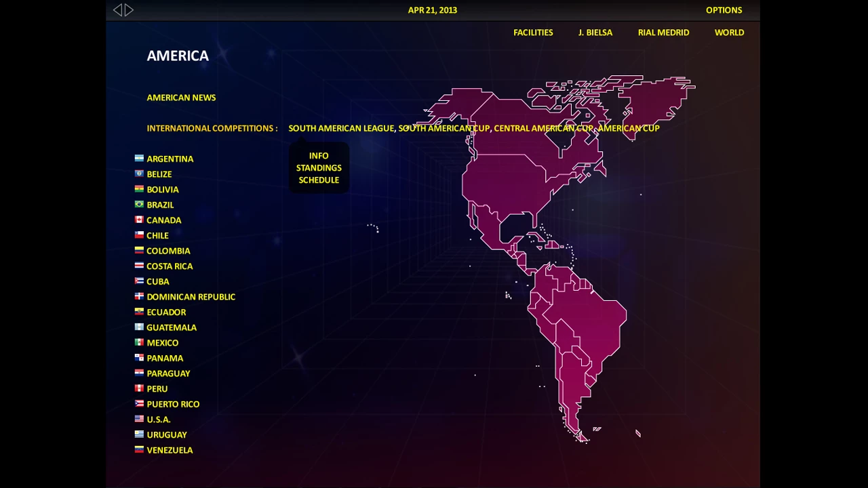Image resolution: width=868 pixels, height=488 pixels.
Task: Open the Facilities tab
Action: coord(533,33)
